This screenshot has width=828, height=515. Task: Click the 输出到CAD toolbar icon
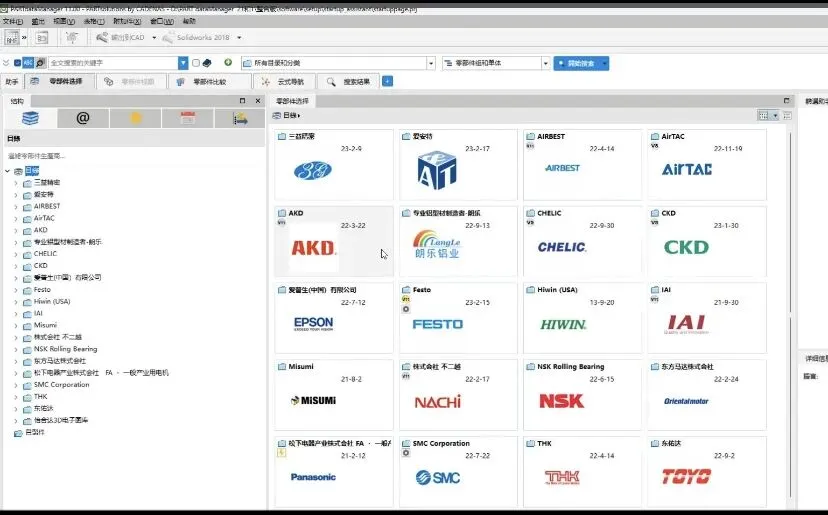102,38
